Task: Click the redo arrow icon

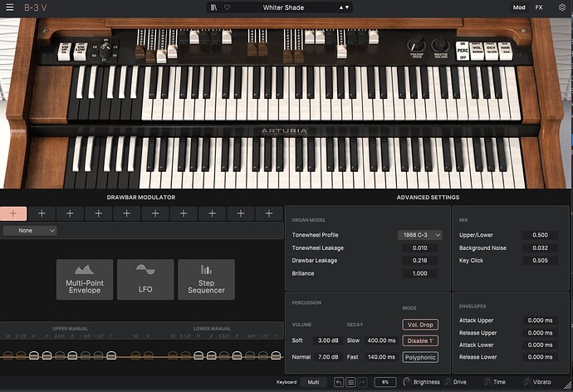Action: 362,382
